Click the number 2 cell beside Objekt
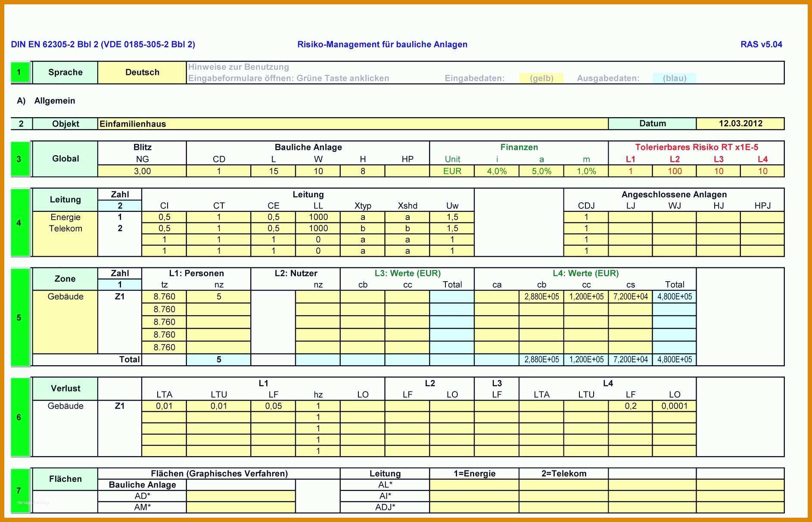 tap(22, 124)
